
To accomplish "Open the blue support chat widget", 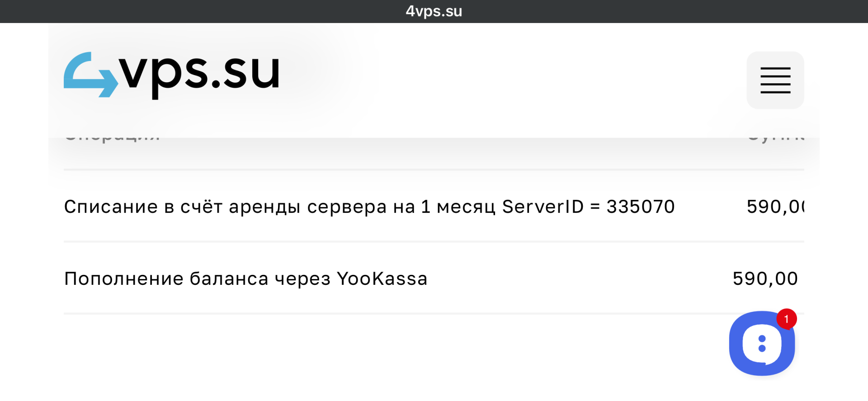I will coord(761,344).
